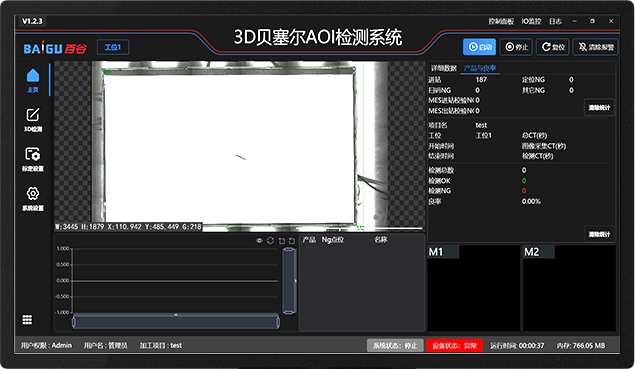635x369 pixels.
Task: Open the 3D检测 inspection page
Action: tap(33, 120)
